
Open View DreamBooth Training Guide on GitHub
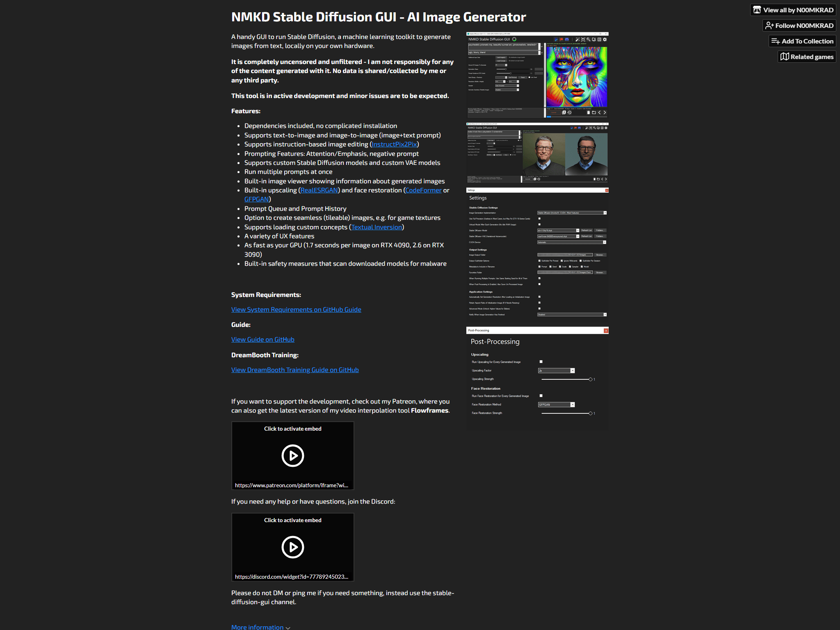coord(295,370)
